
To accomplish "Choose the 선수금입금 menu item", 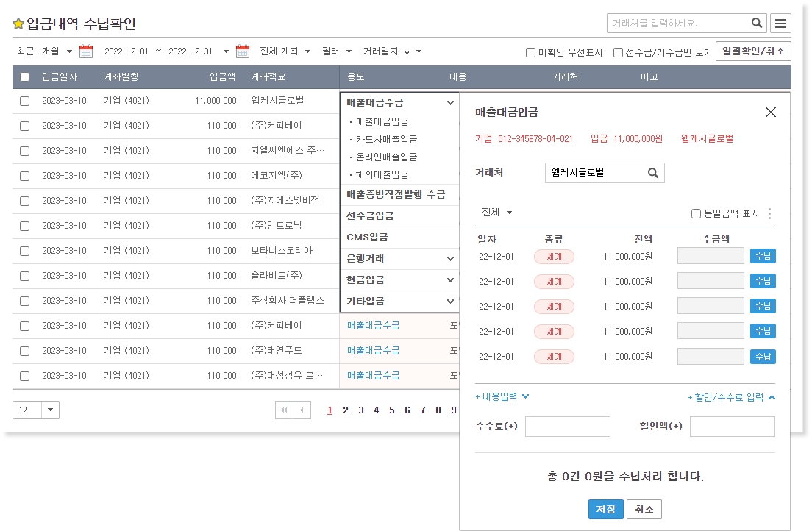I will click(x=370, y=216).
